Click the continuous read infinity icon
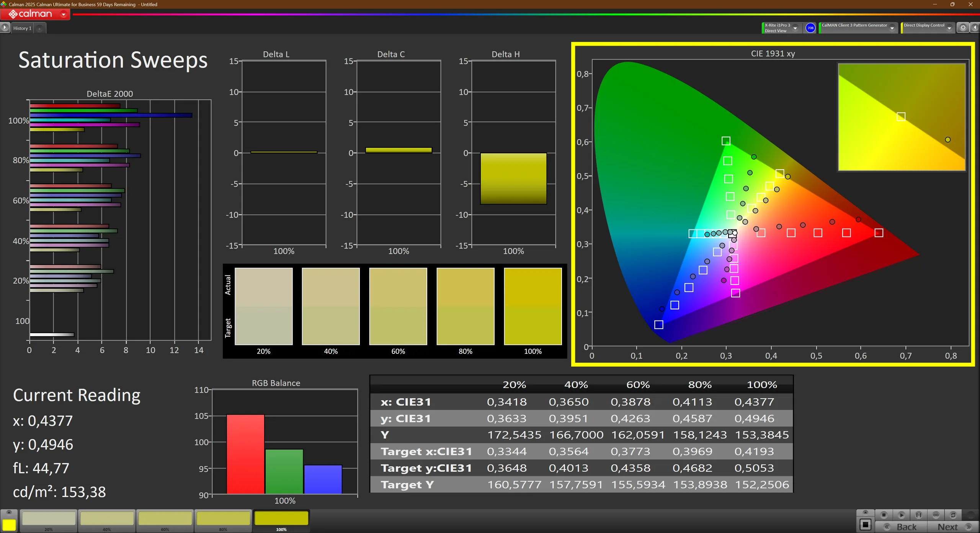Screen dimensions: 980x533 936,515
